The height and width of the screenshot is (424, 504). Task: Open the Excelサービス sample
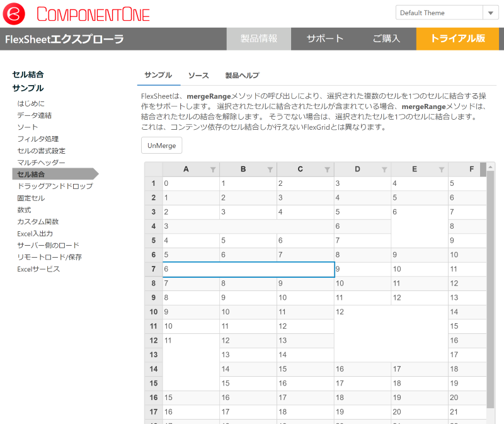tap(38, 269)
